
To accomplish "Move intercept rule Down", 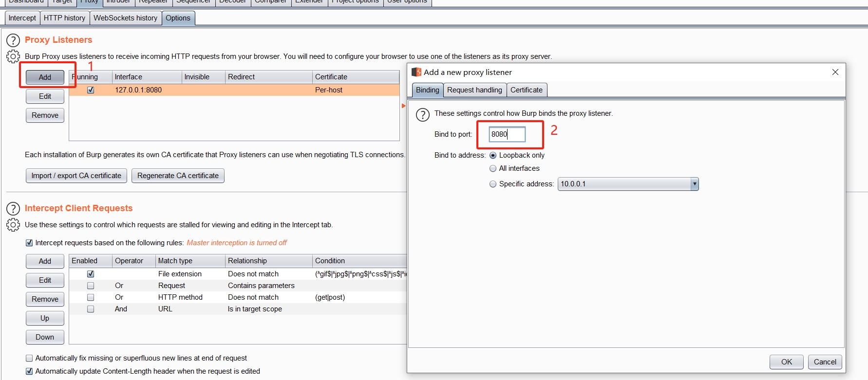I will pos(45,337).
